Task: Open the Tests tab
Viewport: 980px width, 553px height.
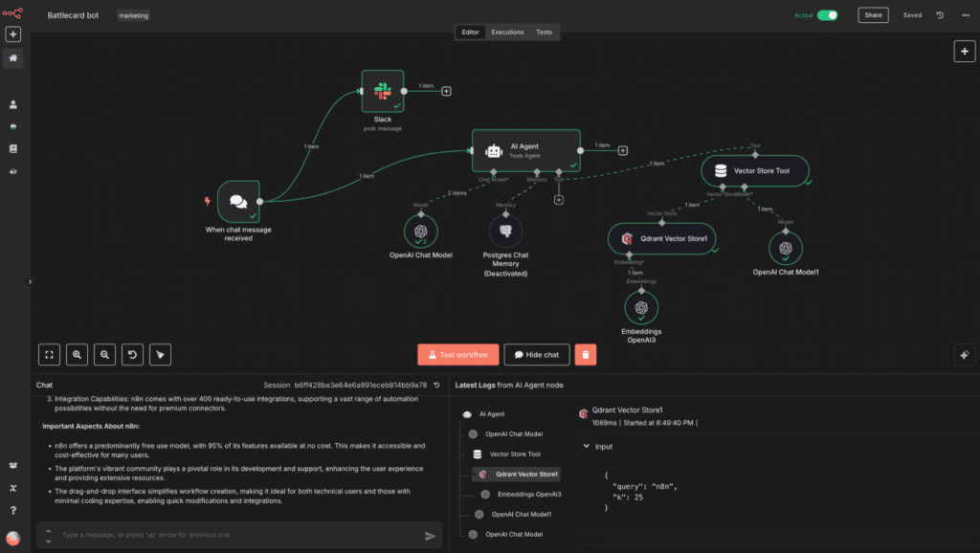Action: point(546,32)
